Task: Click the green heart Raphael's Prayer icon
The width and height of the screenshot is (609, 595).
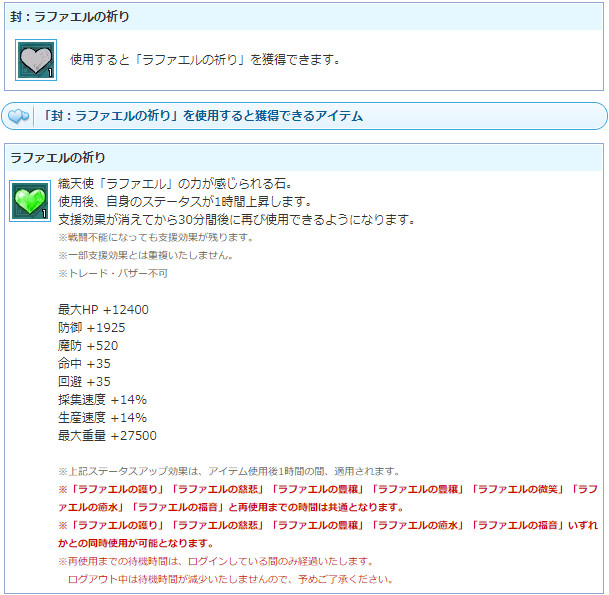Action: pyautogui.click(x=30, y=201)
